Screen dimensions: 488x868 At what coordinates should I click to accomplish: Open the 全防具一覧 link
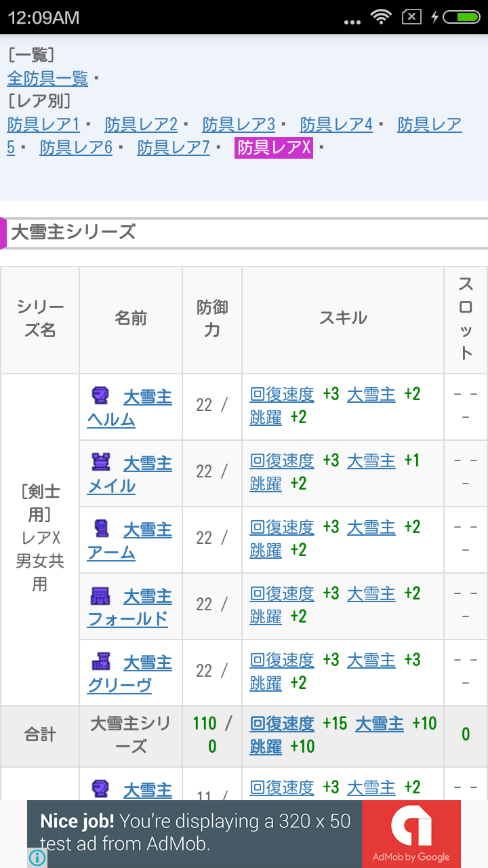point(47,78)
